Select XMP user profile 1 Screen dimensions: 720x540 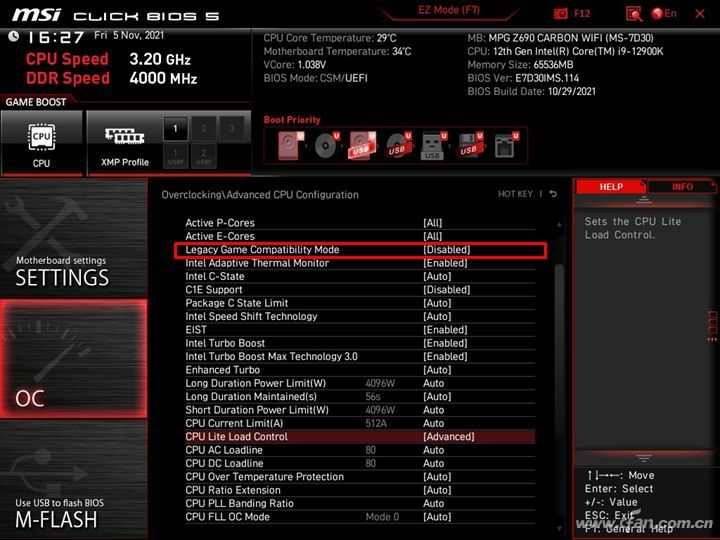(x=175, y=156)
